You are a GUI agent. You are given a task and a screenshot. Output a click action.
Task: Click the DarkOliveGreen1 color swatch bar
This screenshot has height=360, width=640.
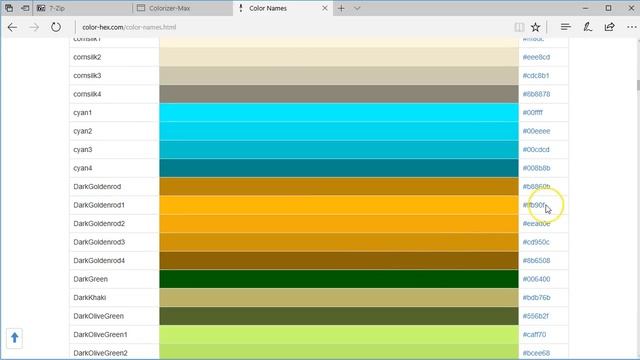point(339,335)
